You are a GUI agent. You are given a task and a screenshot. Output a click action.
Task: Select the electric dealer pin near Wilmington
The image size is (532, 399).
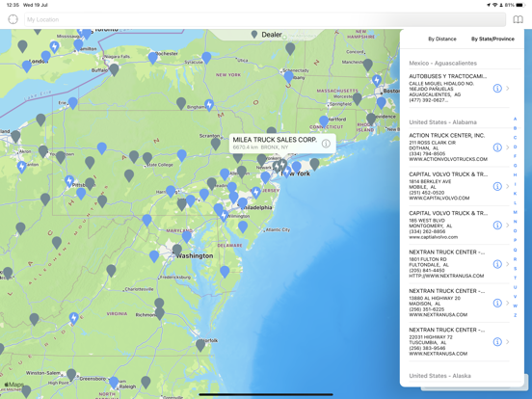(224, 216)
